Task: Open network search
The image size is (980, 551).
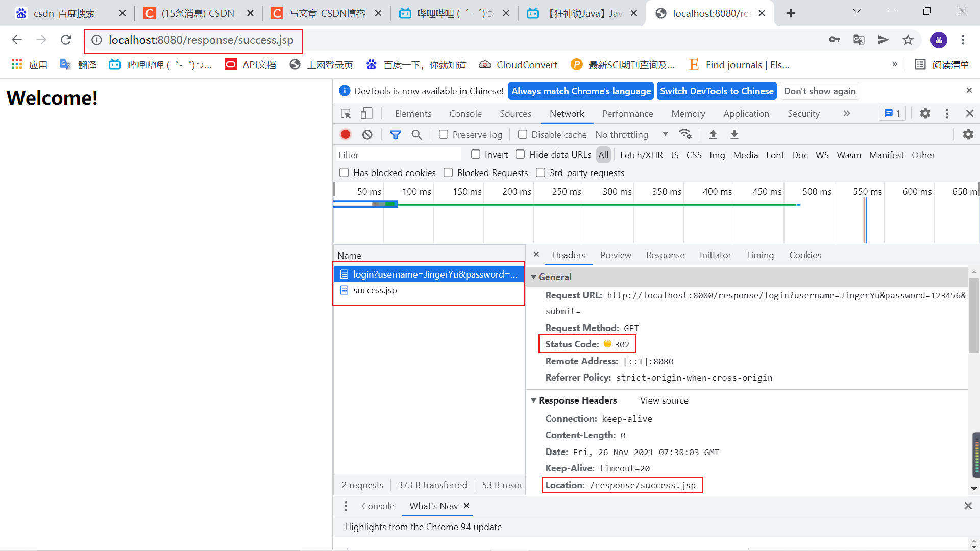Action: (417, 134)
